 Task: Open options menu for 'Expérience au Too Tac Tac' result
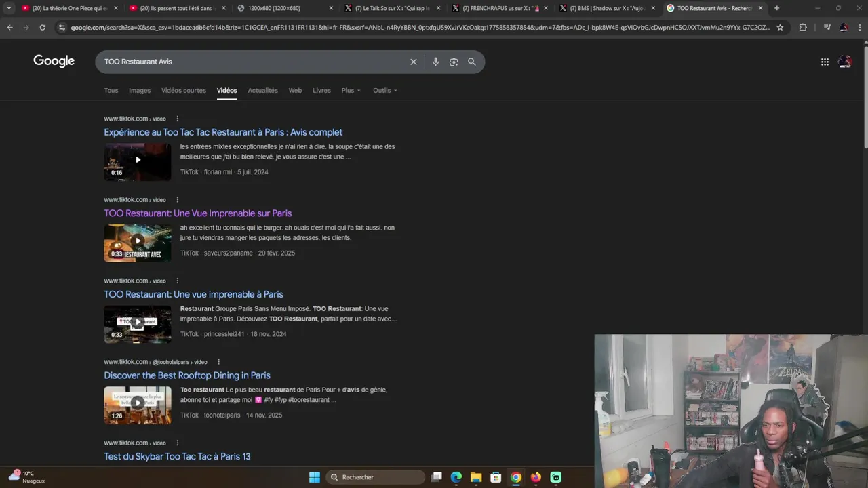click(178, 119)
